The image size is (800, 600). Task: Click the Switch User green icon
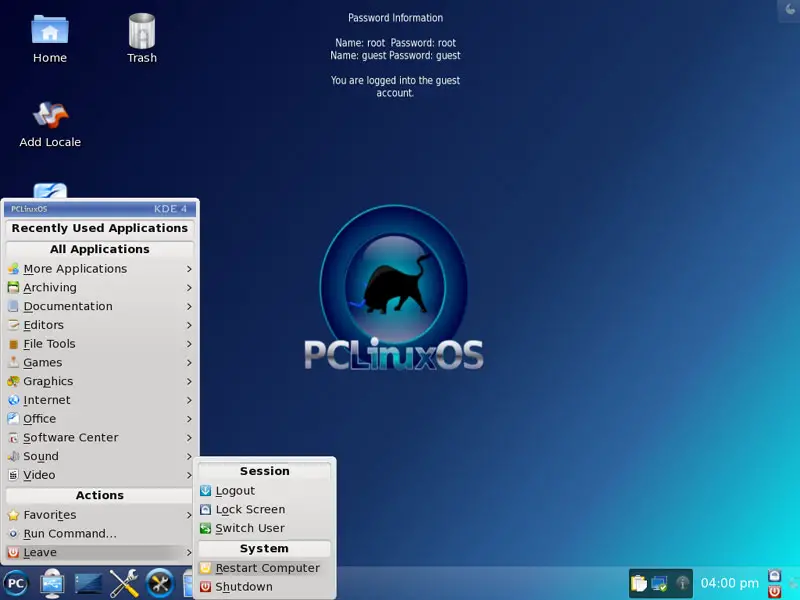click(205, 528)
